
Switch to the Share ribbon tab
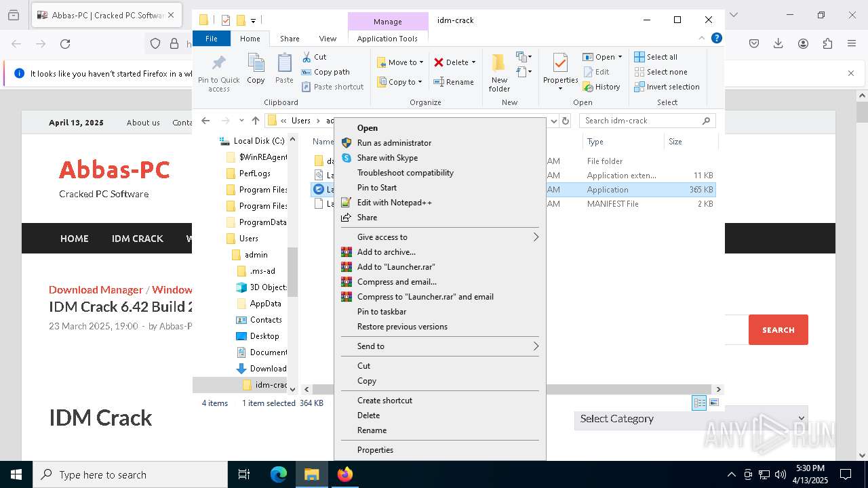pos(290,39)
